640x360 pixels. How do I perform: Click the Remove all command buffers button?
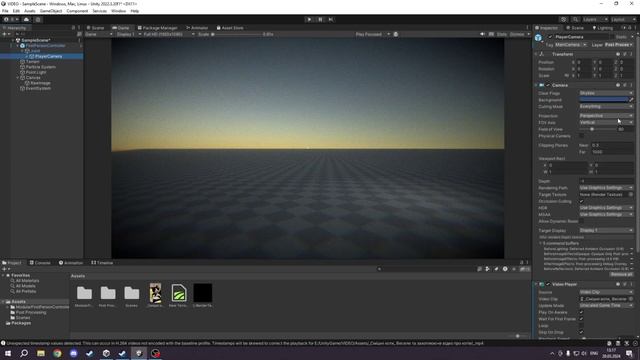621,274
